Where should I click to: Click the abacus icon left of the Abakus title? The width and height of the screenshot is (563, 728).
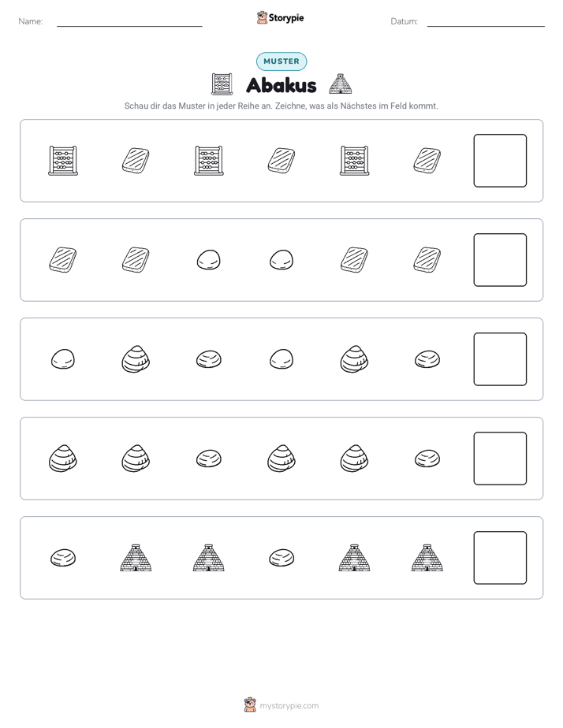pos(222,84)
